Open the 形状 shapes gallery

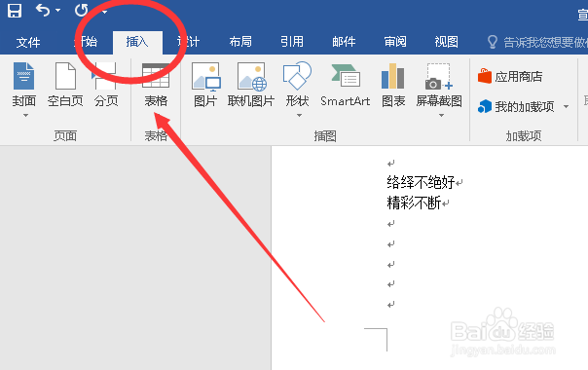click(x=297, y=85)
